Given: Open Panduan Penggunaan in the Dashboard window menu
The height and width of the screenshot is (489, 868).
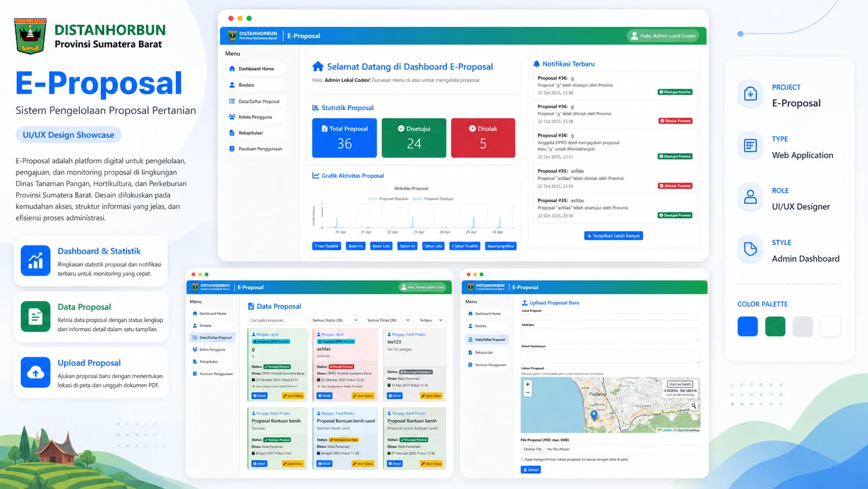Looking at the screenshot, I should coord(256,149).
